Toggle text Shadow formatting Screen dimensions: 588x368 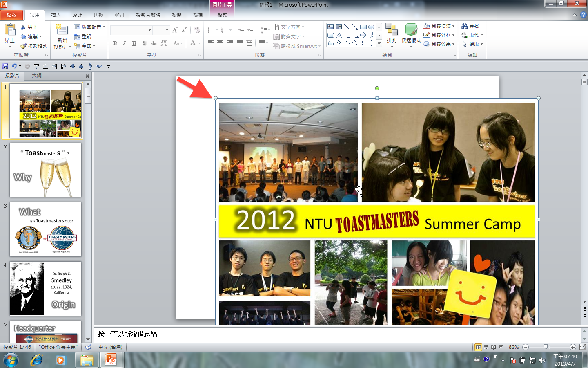tap(144, 43)
